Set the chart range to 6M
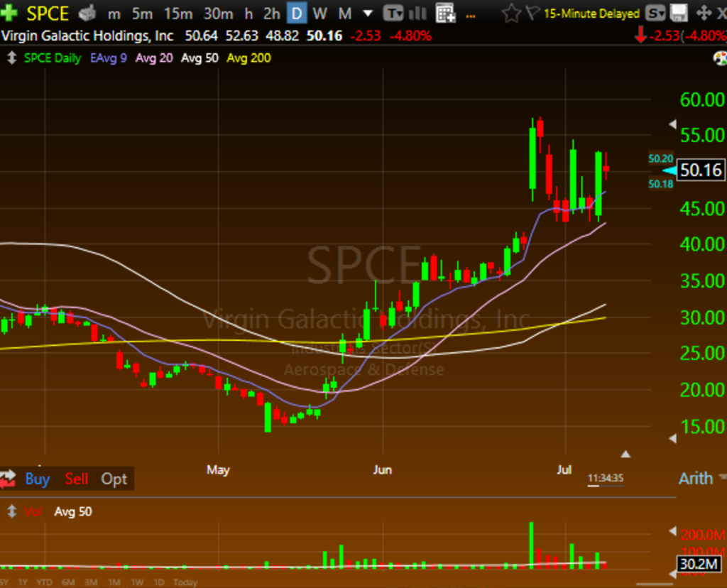Image resolution: width=727 pixels, height=588 pixels. (x=68, y=582)
